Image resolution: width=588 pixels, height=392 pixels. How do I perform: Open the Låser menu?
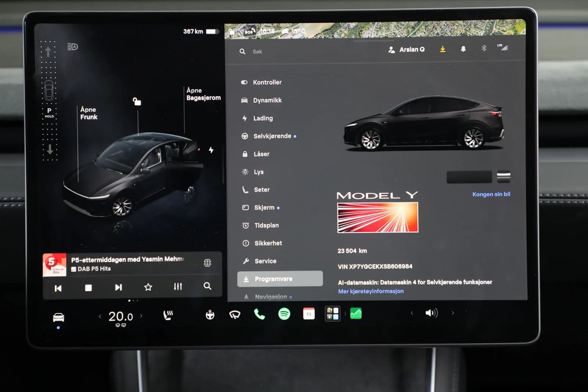(256, 154)
